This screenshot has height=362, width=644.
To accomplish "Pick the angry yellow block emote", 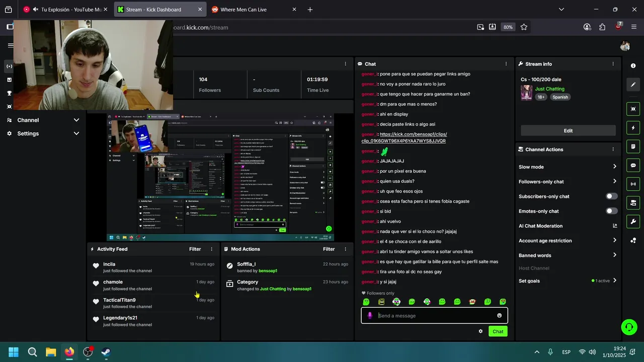I will point(381,302).
